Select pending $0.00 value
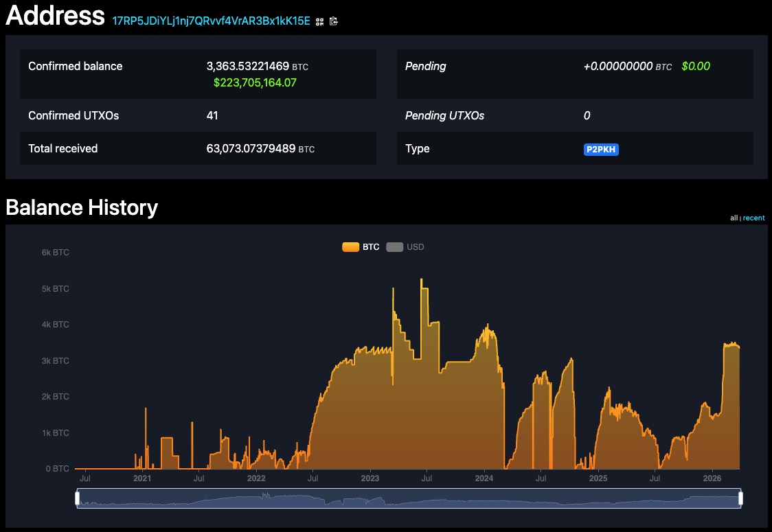Viewport: 772px width, 532px height. [696, 67]
